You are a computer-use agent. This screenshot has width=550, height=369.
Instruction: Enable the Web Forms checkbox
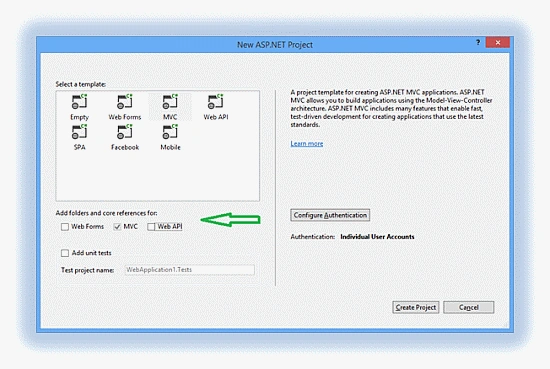pos(65,227)
